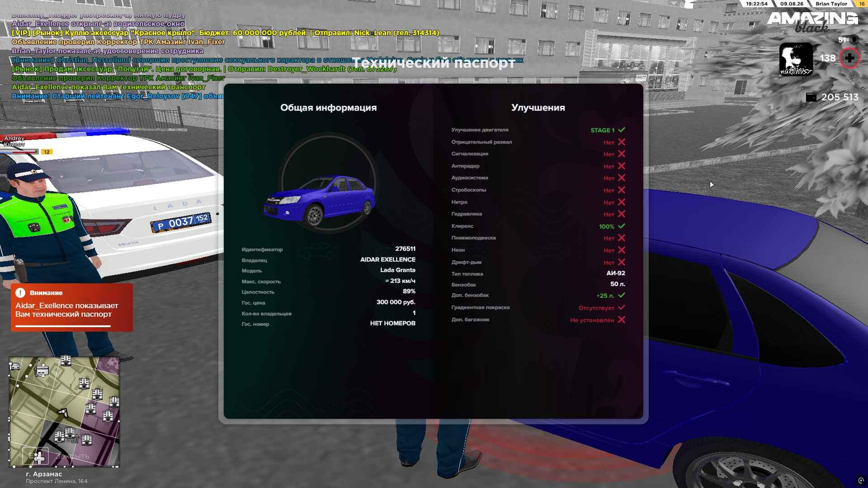The width and height of the screenshot is (868, 488).
Task: Click the Доп. багажник label
Action: tap(471, 319)
